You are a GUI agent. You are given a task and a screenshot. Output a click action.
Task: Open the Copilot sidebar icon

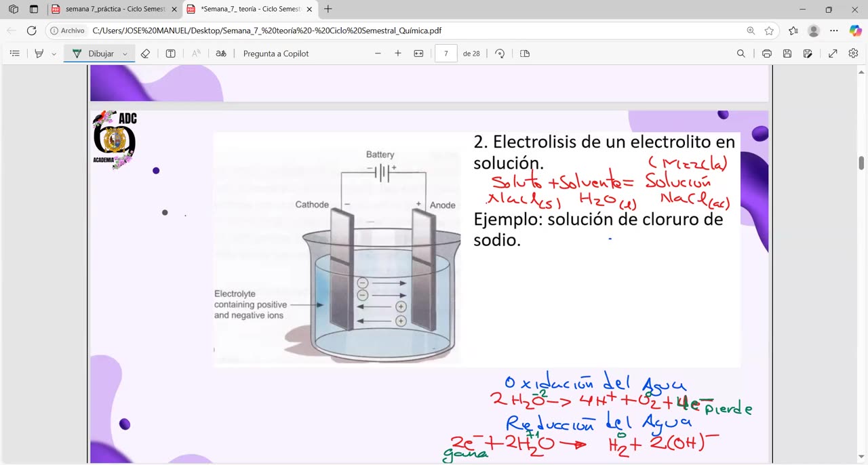tap(854, 31)
